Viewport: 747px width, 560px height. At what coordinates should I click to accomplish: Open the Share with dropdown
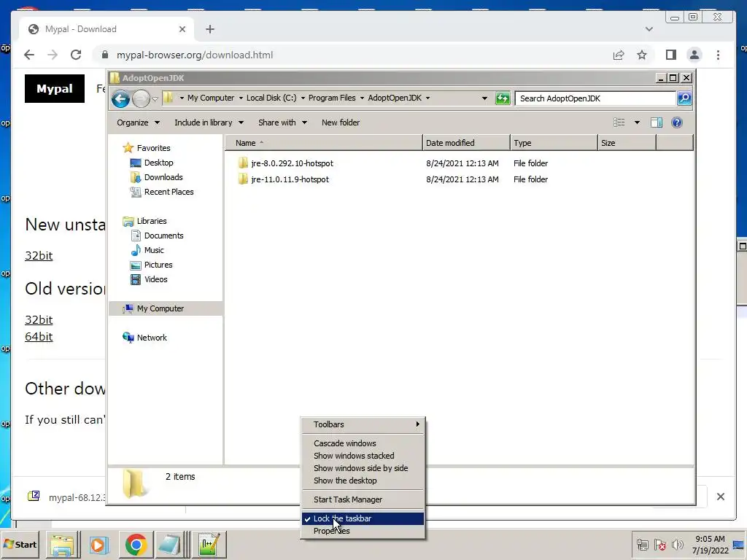[282, 122]
